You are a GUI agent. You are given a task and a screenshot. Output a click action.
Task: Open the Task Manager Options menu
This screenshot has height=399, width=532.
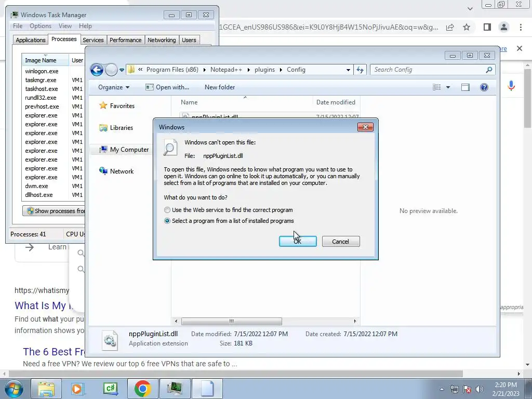pyautogui.click(x=41, y=26)
